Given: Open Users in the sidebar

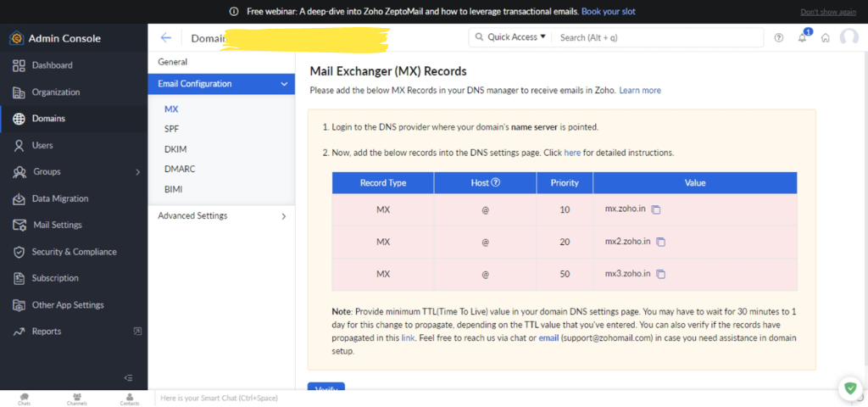Looking at the screenshot, I should [42, 145].
